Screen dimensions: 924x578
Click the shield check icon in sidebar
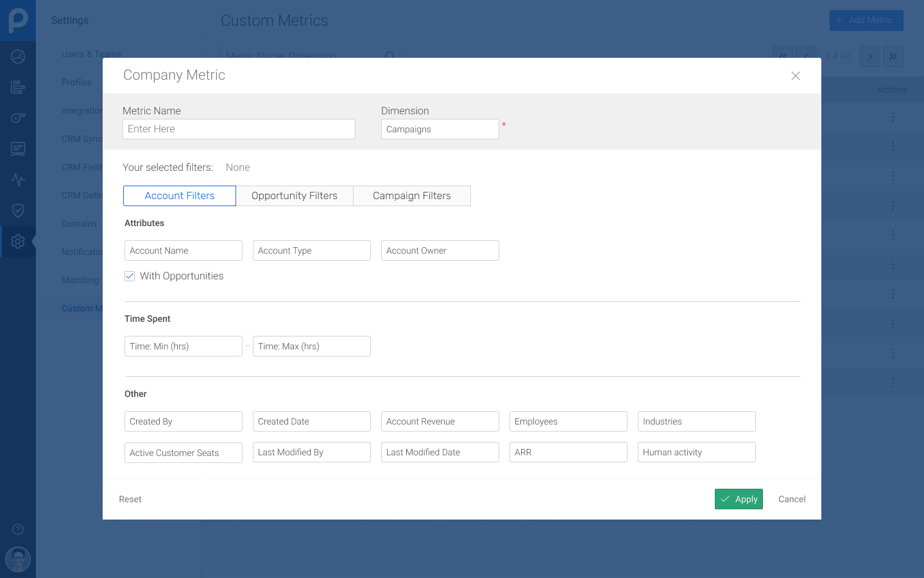18,211
